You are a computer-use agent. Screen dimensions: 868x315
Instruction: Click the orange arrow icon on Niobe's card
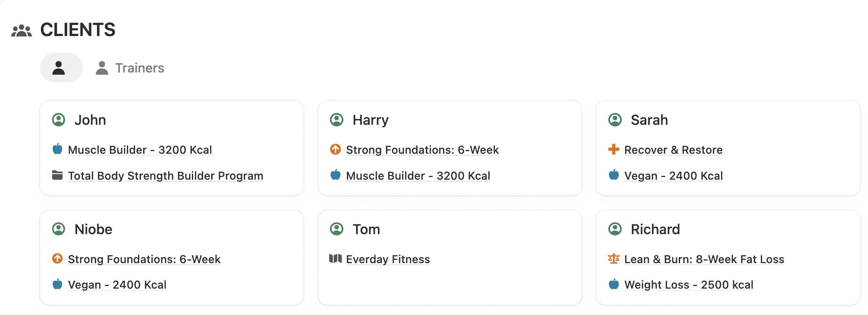coord(58,259)
